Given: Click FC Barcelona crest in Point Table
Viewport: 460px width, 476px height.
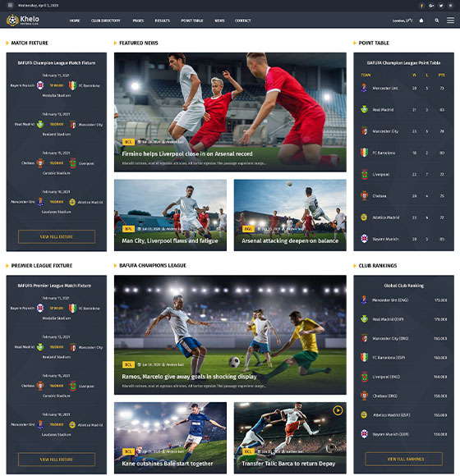Looking at the screenshot, I should click(364, 153).
